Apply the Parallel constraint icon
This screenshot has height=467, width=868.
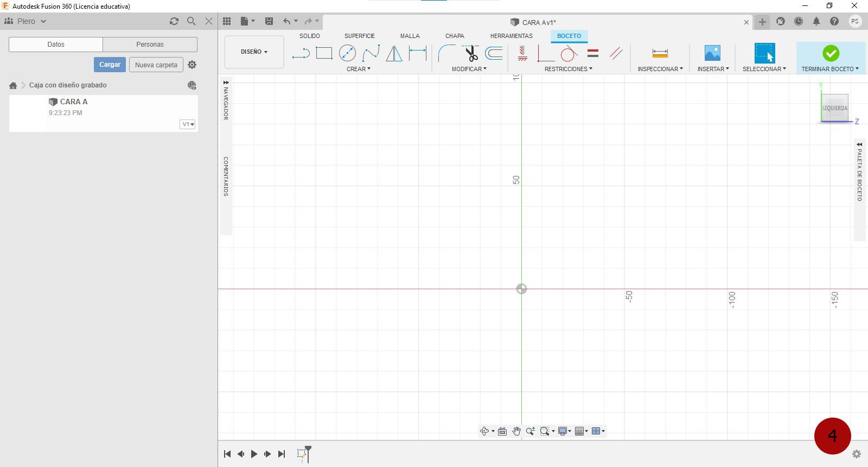point(616,53)
